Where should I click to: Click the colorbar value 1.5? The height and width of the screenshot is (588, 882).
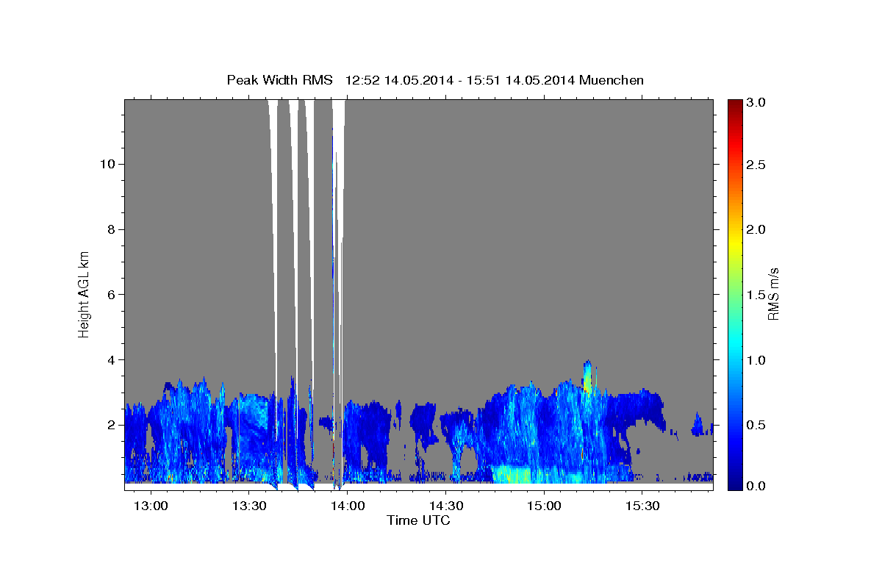point(756,295)
